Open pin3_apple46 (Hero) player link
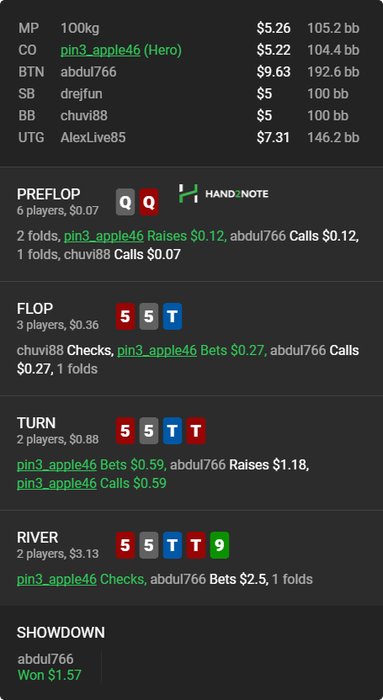Screen dimensions: 383x700 point(121,50)
